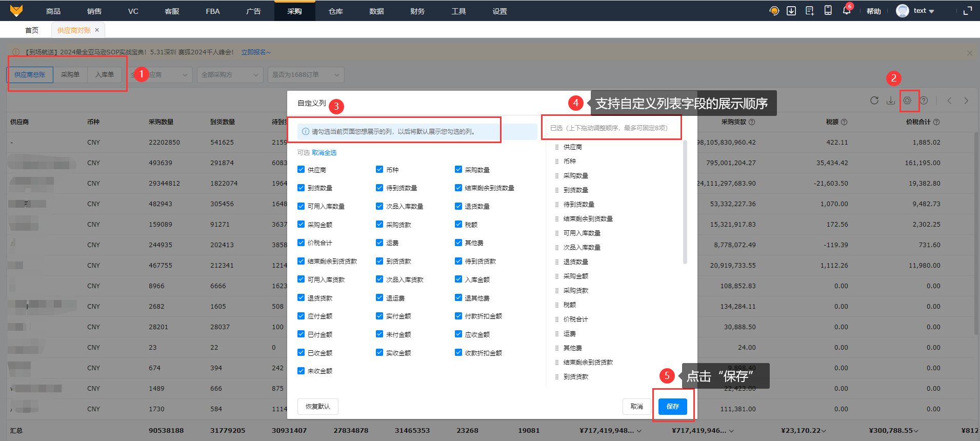The height and width of the screenshot is (441, 980).
Task: Close the 供应商对账 tab with its X
Action: click(x=97, y=30)
